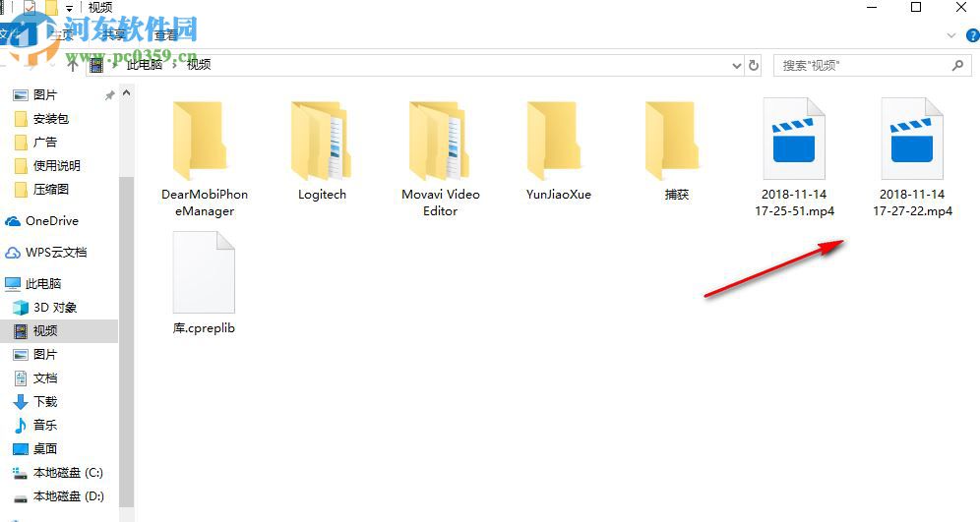Open 本地磁盘 (C:) in sidebar
980x522 pixels.
(58, 473)
